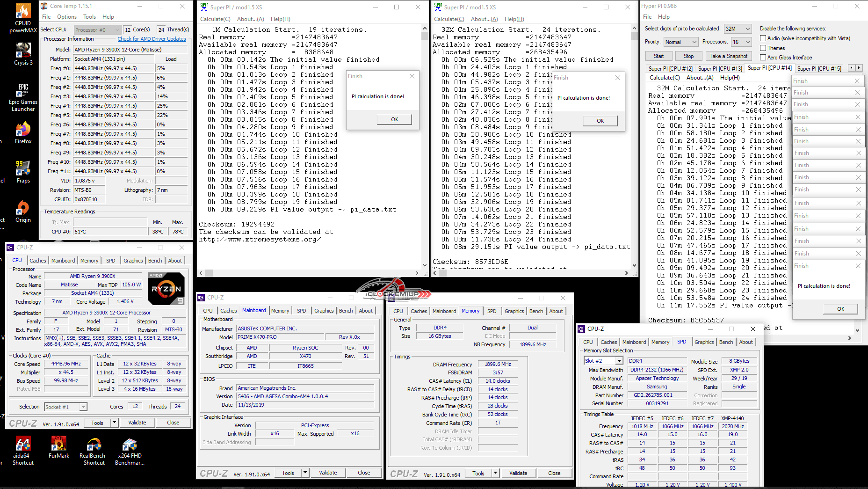
Task: Click Check for AMD Driver Updates link
Action: (152, 39)
